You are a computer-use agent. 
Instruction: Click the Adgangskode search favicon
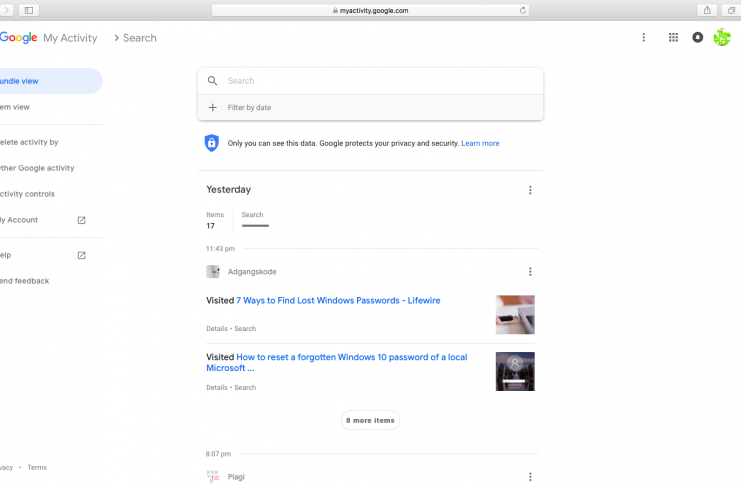(213, 272)
